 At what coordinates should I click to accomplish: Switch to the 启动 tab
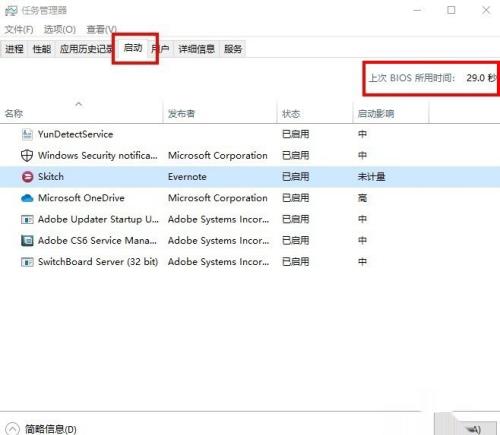(x=133, y=48)
